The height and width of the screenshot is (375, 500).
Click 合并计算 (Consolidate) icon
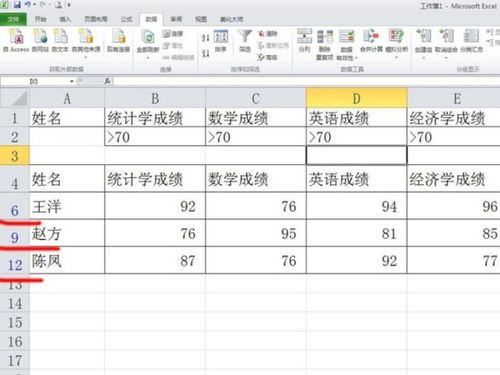tap(371, 41)
